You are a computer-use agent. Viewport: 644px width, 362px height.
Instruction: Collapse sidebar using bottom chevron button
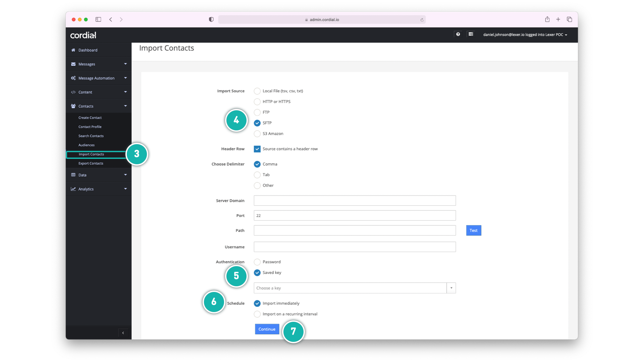123,333
